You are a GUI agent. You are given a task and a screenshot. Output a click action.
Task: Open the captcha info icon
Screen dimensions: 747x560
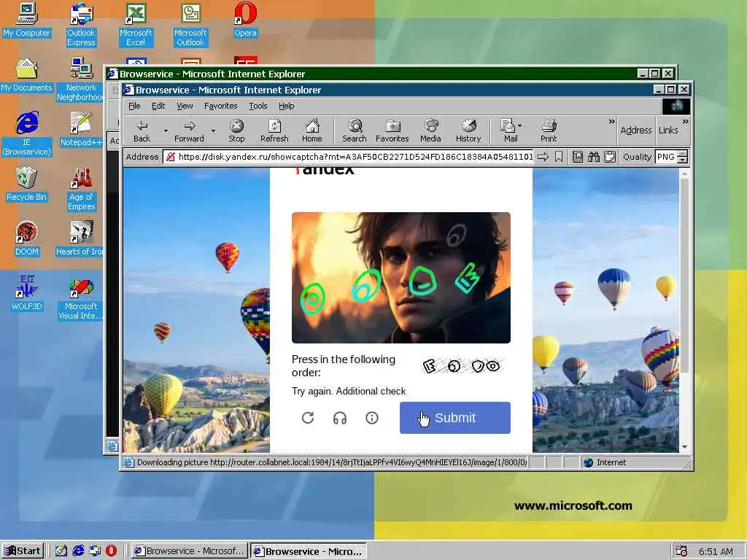[372, 418]
